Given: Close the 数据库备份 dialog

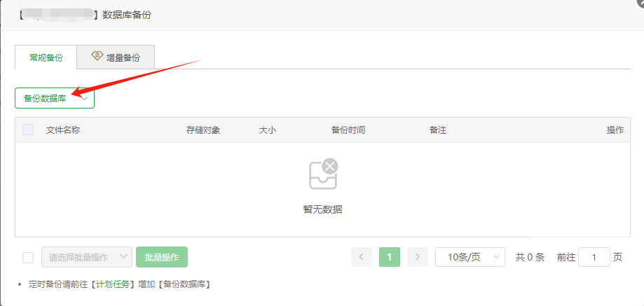Looking at the screenshot, I should tap(640, 3).
